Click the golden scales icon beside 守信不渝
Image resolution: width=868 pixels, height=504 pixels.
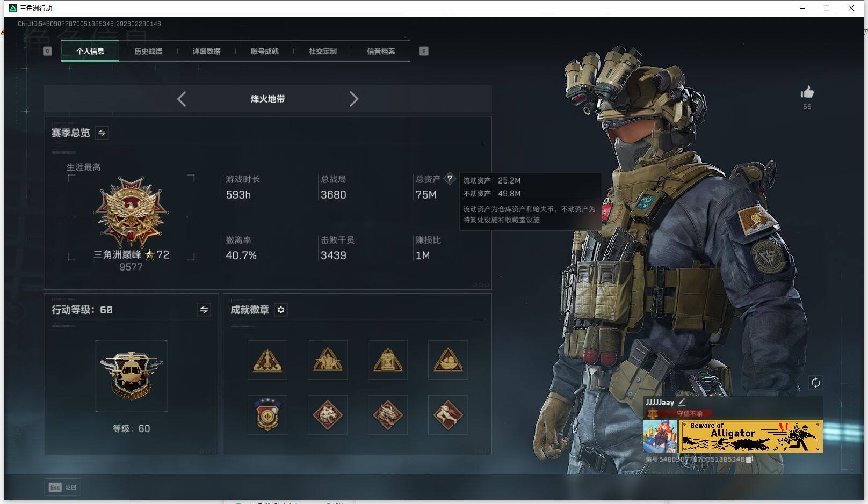(x=653, y=413)
